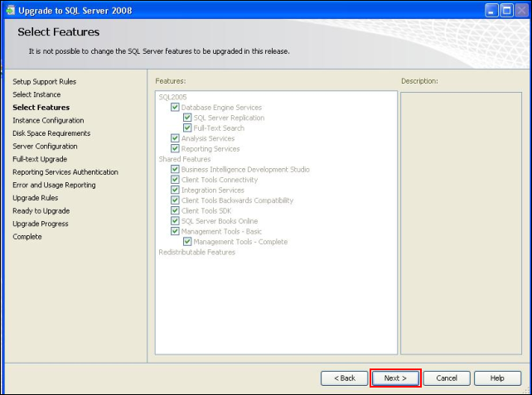Image resolution: width=532 pixels, height=395 pixels.
Task: Click Error and Usage Reporting step
Action: [x=54, y=185]
